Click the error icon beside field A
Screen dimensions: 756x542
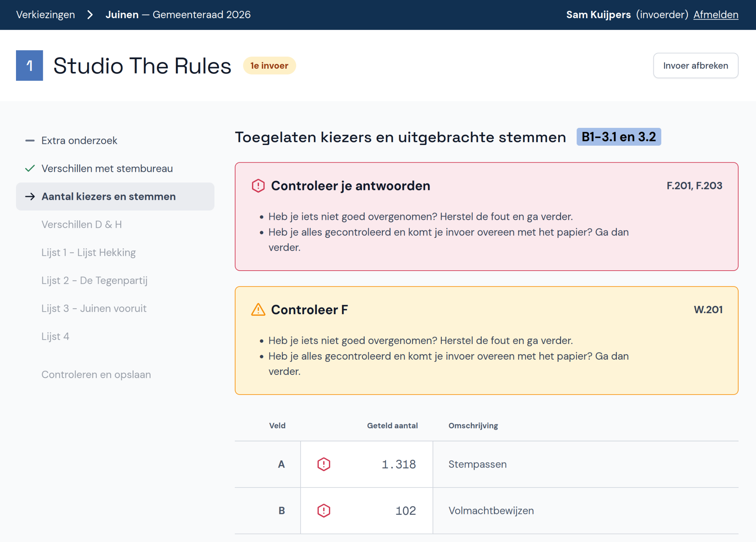pyautogui.click(x=323, y=464)
